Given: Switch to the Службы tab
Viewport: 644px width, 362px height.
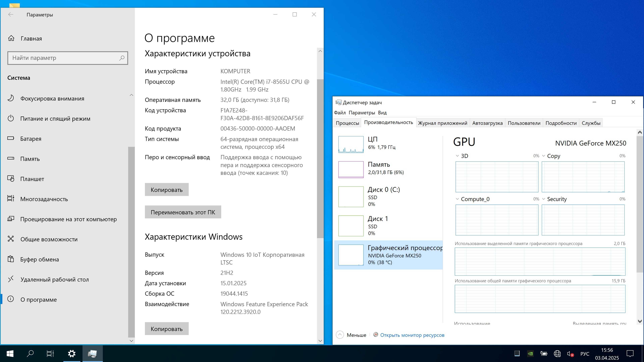Looking at the screenshot, I should 591,123.
